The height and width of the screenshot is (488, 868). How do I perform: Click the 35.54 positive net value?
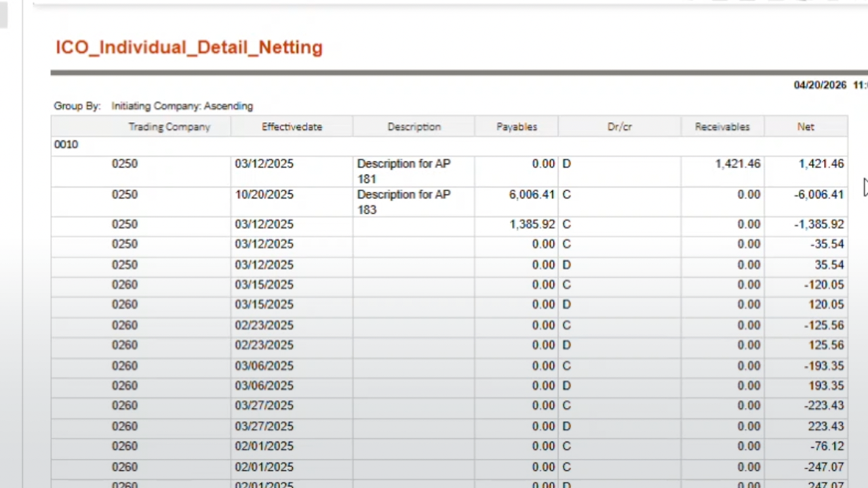[829, 265]
